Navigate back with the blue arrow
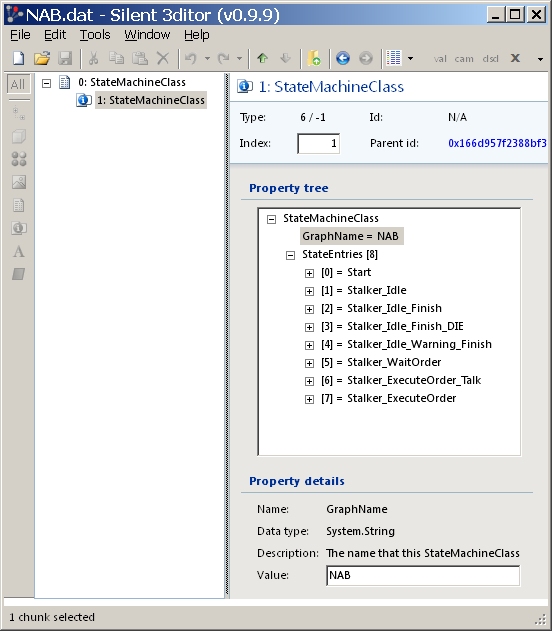The image size is (552, 631). (x=343, y=58)
